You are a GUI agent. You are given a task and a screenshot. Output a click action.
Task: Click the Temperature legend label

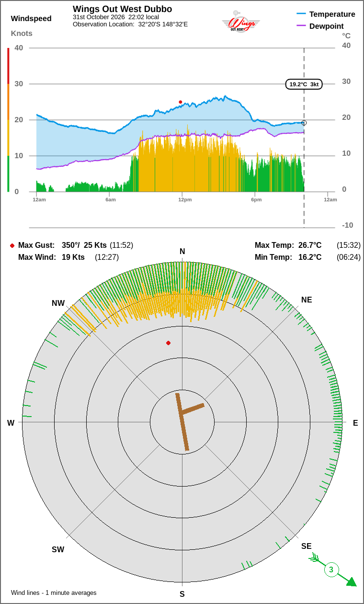(332, 14)
